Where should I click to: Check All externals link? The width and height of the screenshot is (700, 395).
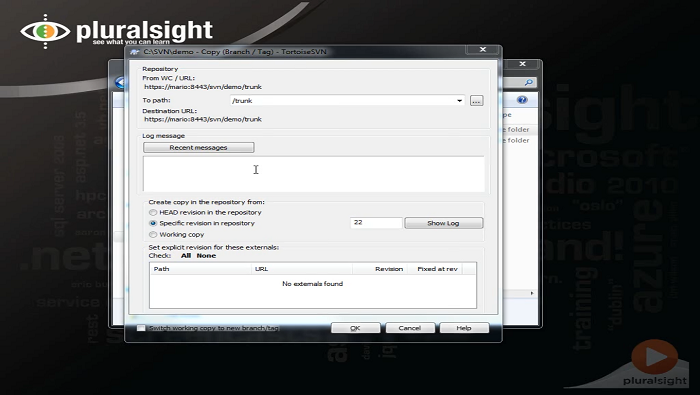186,256
